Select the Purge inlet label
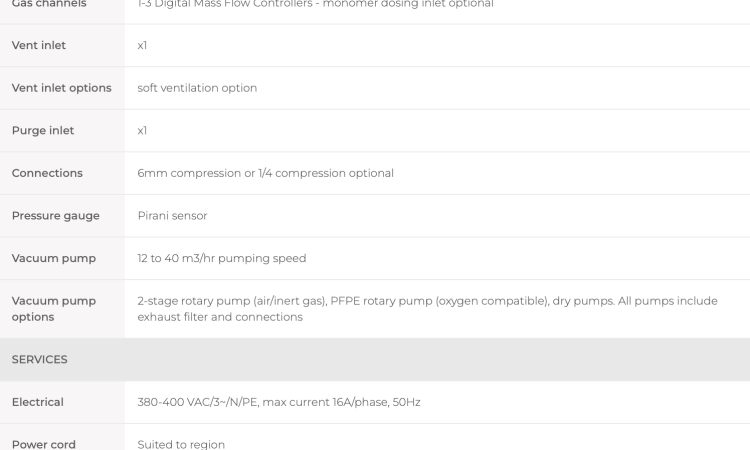This screenshot has height=450, width=750. coord(43,131)
